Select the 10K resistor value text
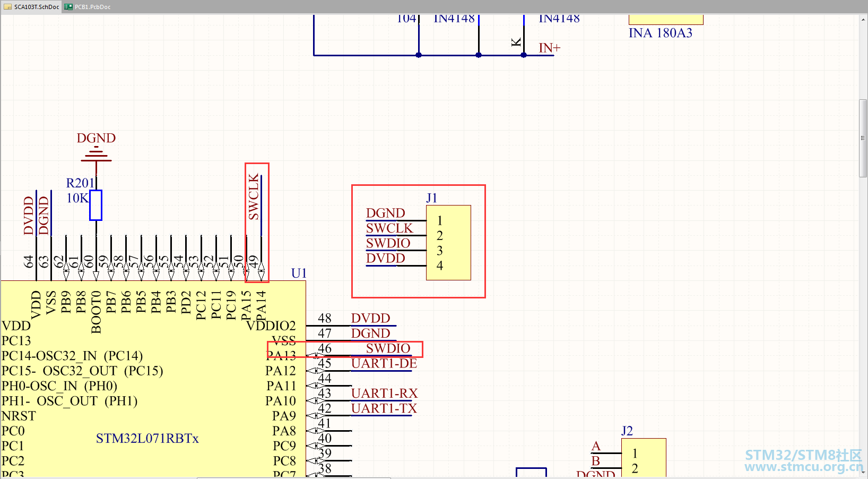 pyautogui.click(x=77, y=198)
